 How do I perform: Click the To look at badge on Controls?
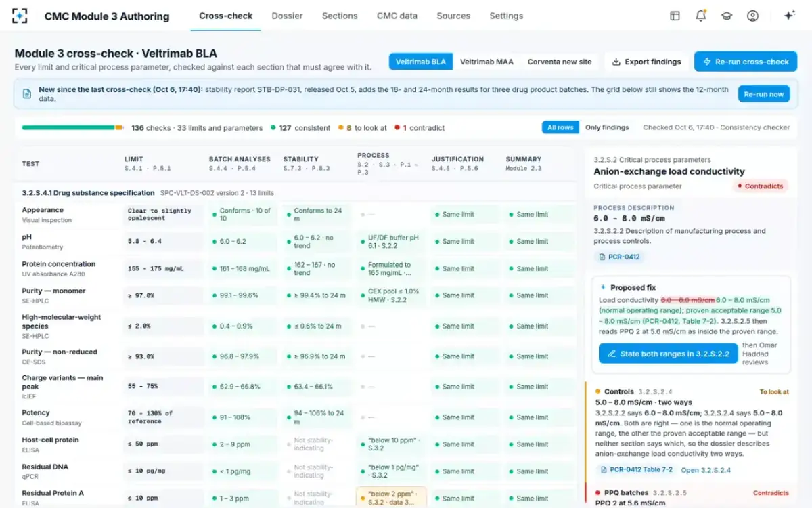774,391
